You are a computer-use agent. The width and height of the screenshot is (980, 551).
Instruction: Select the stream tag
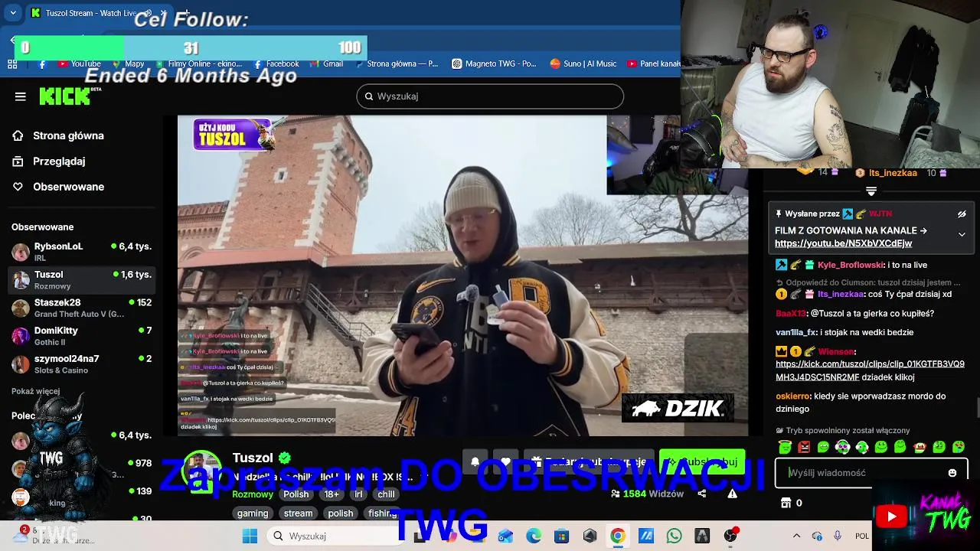[298, 514]
